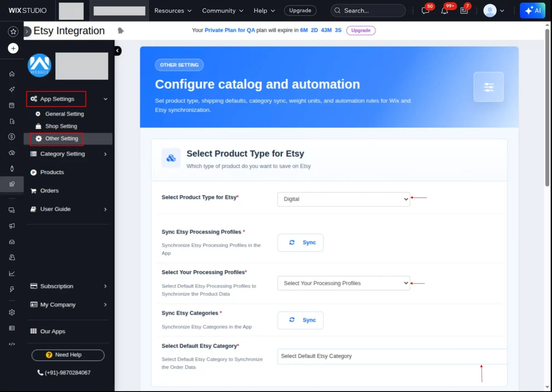
Task: Open the user account avatar menu
Action: click(x=494, y=11)
